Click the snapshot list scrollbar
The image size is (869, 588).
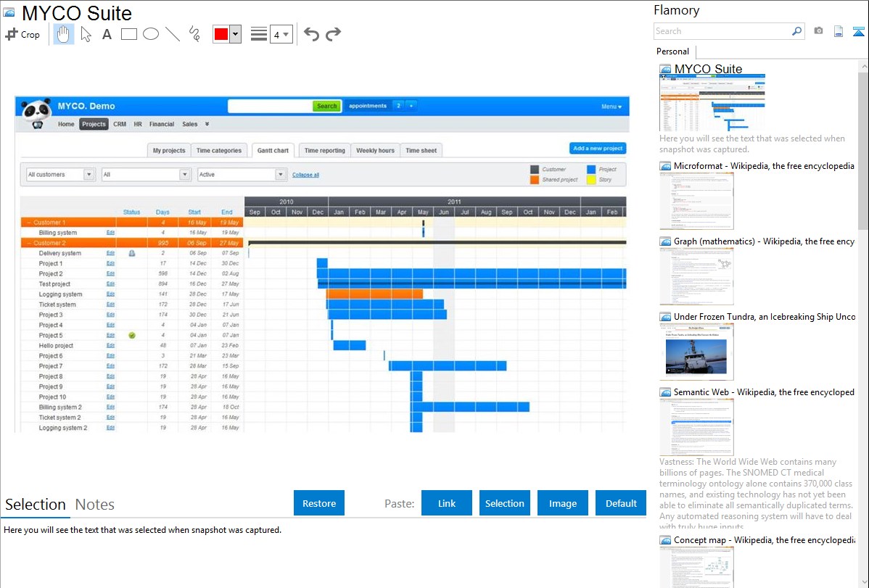[x=863, y=149]
